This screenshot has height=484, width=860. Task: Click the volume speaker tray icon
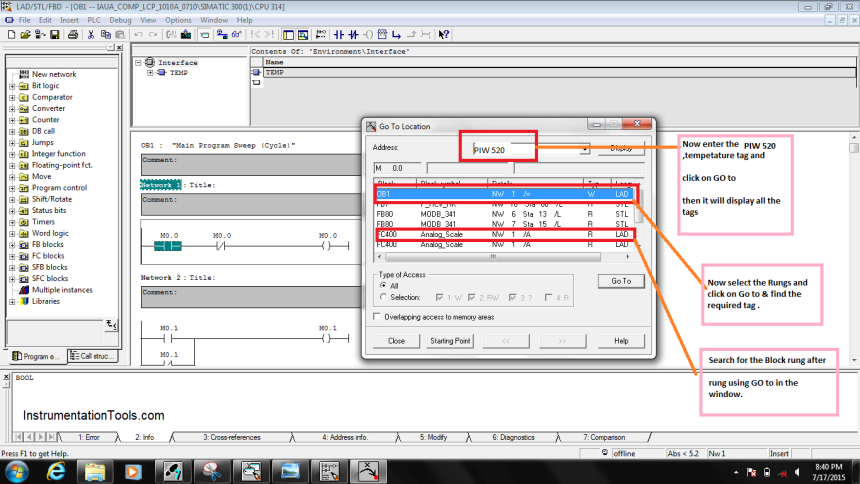tap(797, 472)
